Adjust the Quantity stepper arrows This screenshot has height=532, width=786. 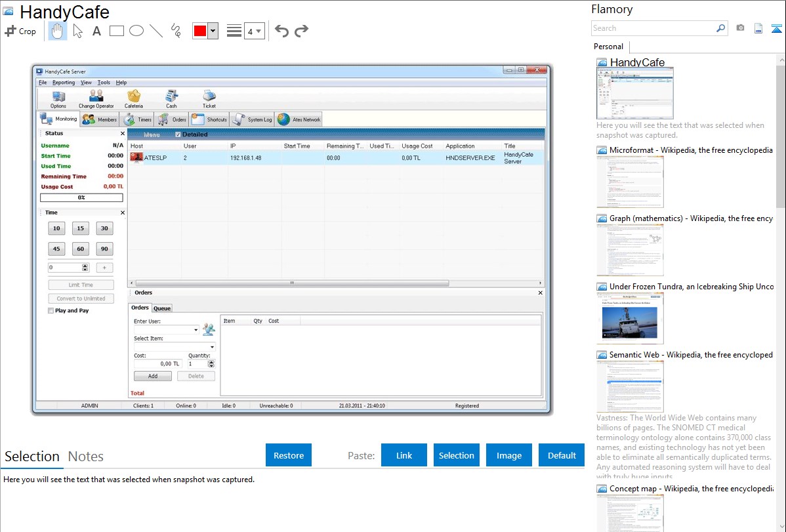pos(211,364)
